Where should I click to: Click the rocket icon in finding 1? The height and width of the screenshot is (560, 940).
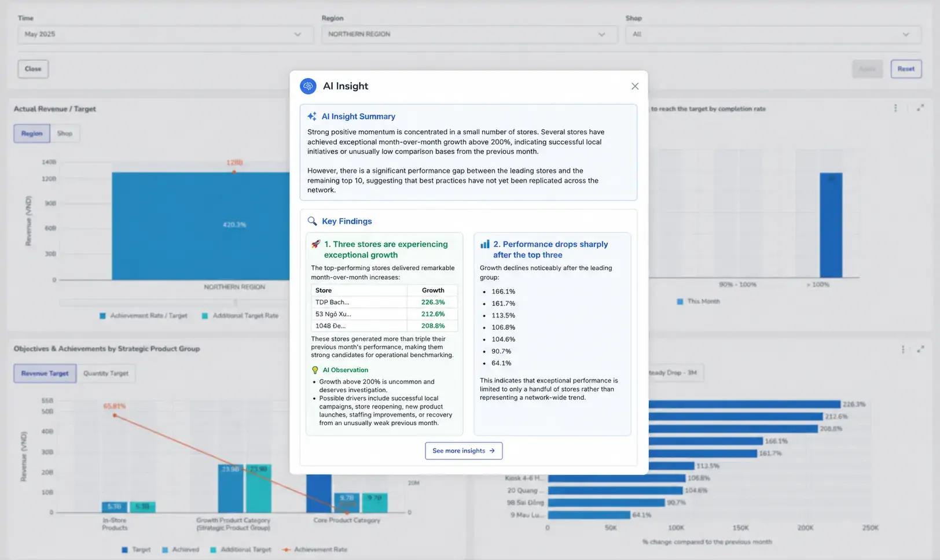tap(316, 244)
